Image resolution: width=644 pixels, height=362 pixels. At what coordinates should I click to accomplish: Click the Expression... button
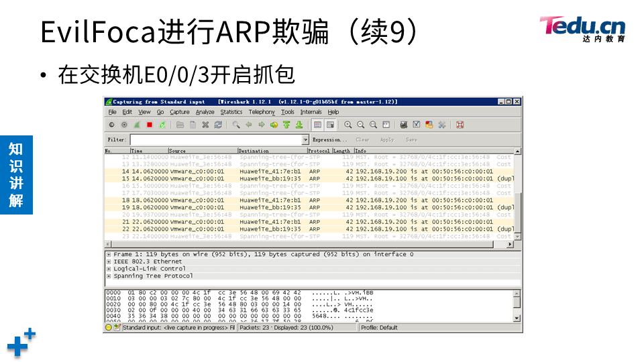coord(329,140)
